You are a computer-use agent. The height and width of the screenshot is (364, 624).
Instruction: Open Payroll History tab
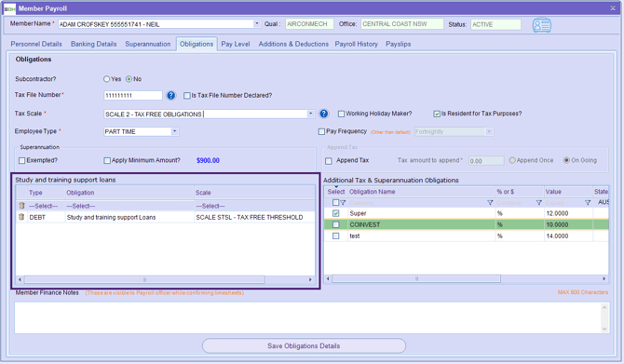coord(356,44)
